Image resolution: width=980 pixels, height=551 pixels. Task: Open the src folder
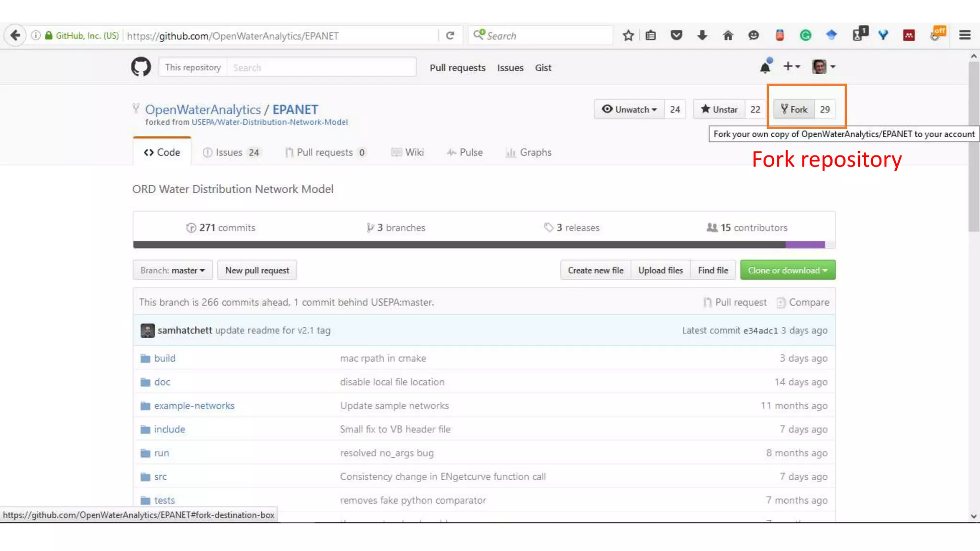160,477
